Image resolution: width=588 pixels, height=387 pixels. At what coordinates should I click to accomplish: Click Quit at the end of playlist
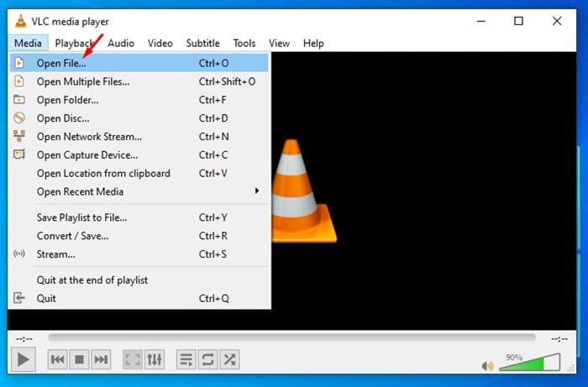[92, 280]
